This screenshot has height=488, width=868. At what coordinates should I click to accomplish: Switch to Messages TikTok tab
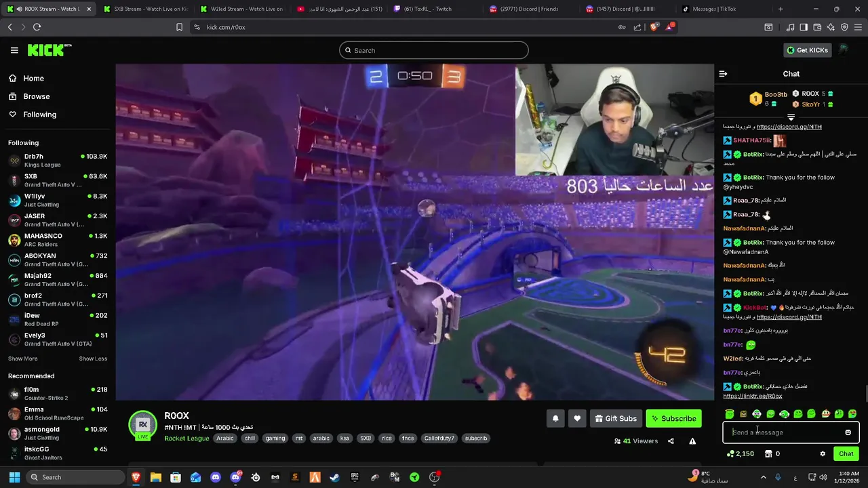(x=724, y=9)
